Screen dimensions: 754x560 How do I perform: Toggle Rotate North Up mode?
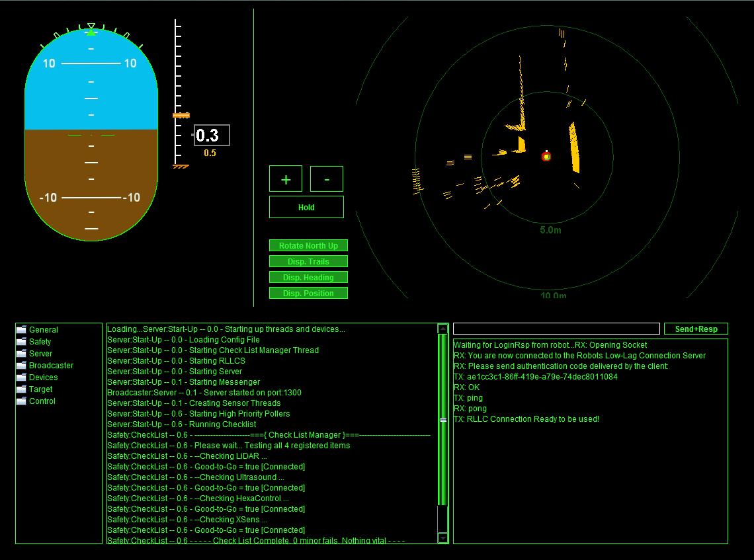308,245
